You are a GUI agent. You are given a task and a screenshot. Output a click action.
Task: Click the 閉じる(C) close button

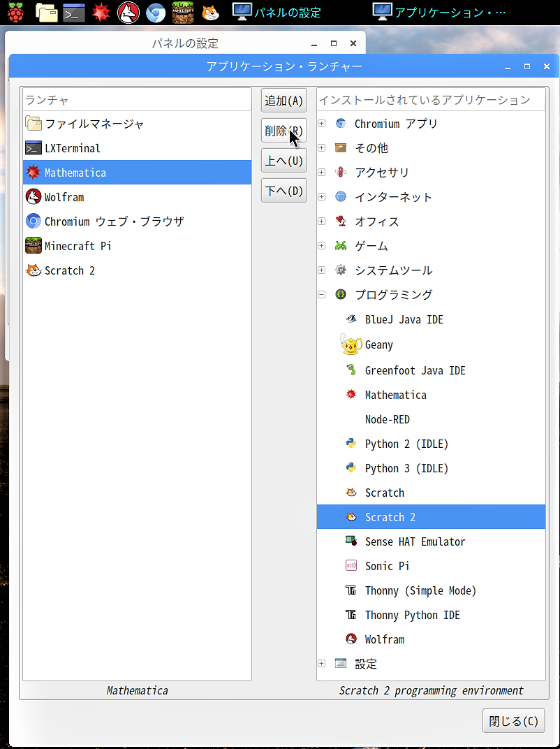pyautogui.click(x=514, y=721)
